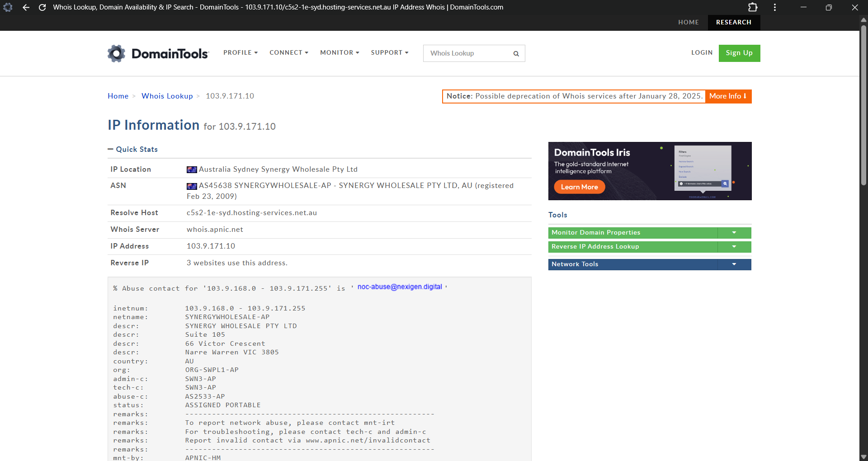Go to Home breadcrumb link
Screen dimensions: 868x461
click(x=118, y=96)
